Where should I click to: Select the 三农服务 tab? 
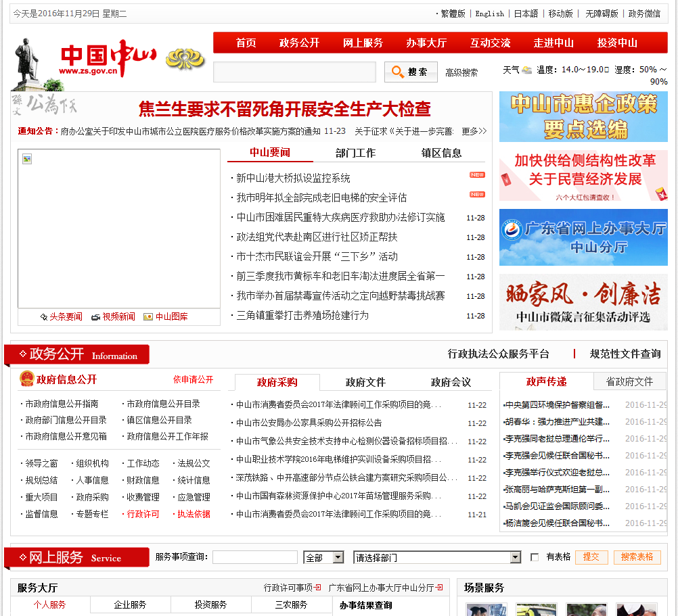[291, 605]
